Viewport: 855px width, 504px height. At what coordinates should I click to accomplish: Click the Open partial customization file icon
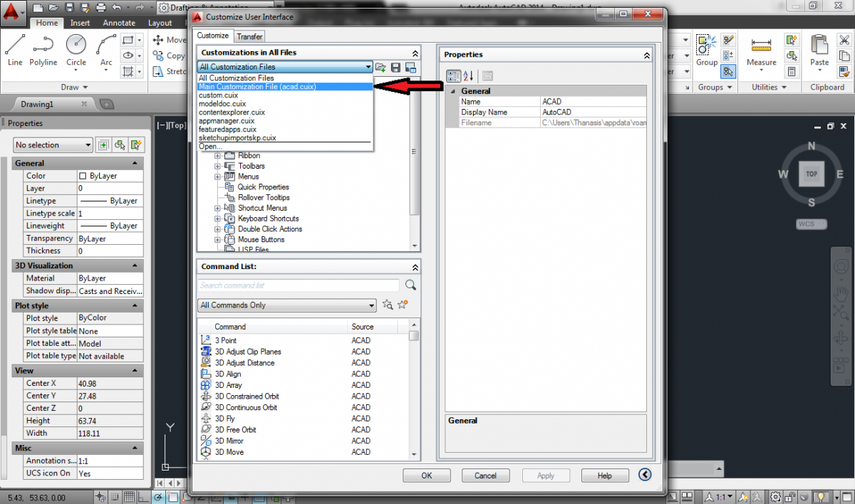(x=381, y=67)
